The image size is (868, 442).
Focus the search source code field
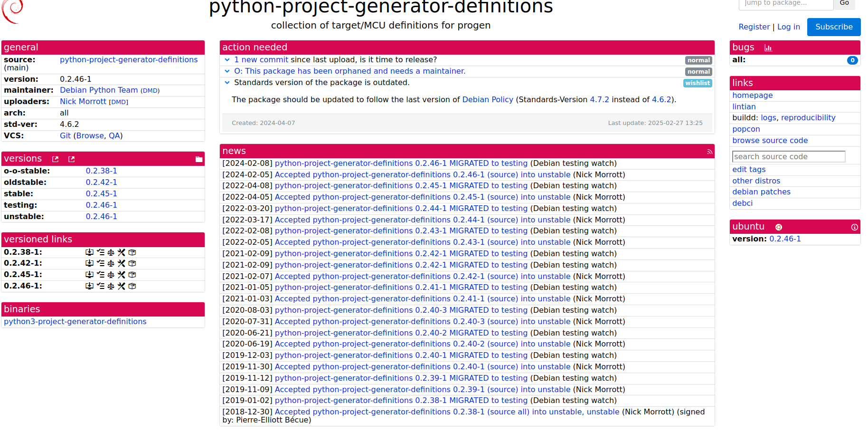coord(789,157)
